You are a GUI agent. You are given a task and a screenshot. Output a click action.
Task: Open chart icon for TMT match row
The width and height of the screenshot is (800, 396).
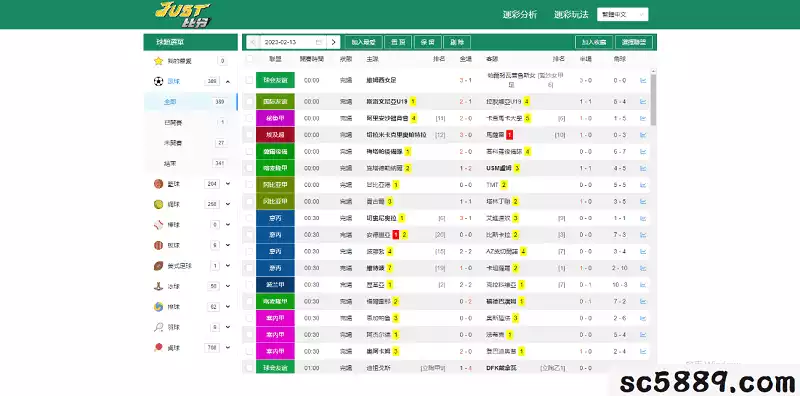point(643,185)
